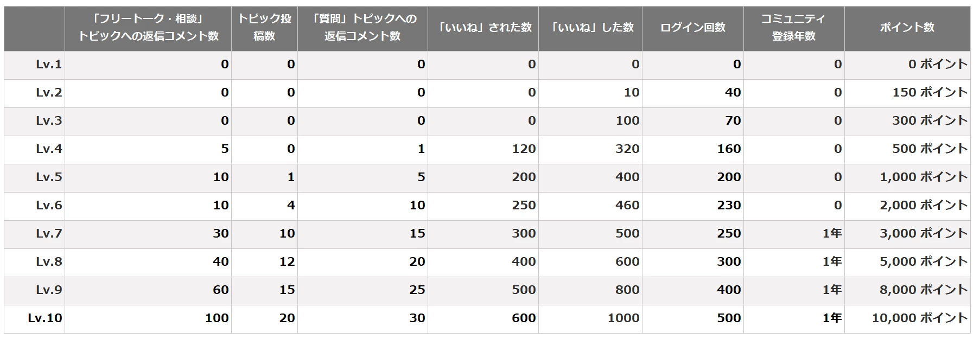Viewport: 980px width, 339px height.
Task: Click the Lv.10 row label
Action: coord(44,318)
